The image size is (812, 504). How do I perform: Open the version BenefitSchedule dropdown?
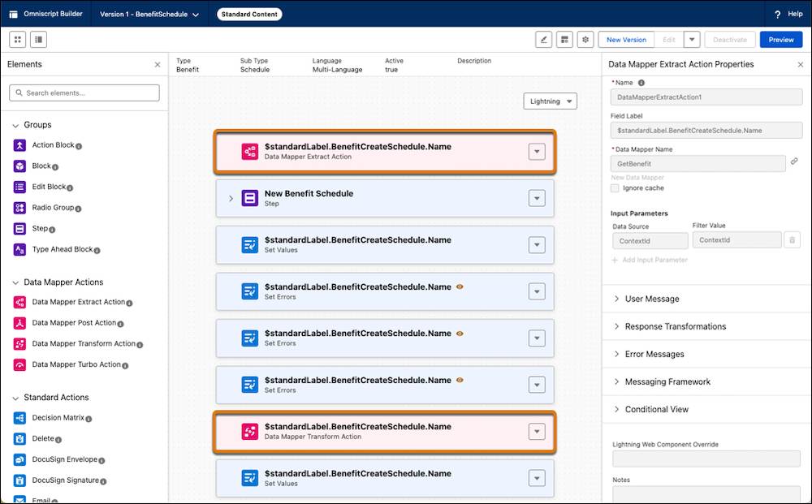pyautogui.click(x=149, y=15)
